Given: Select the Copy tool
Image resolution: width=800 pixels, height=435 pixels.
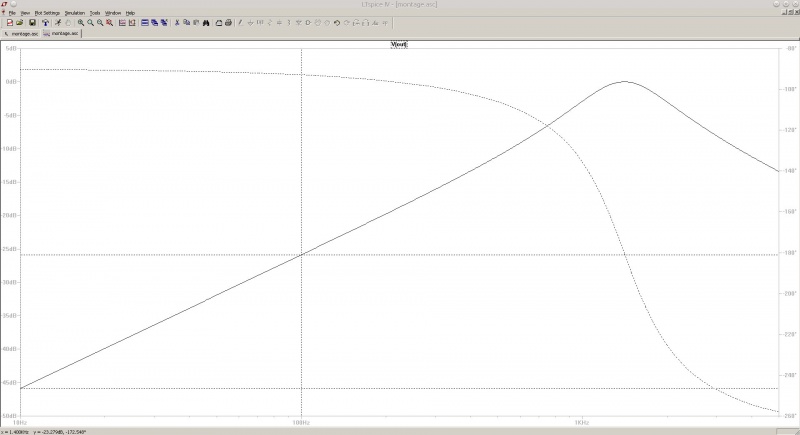Looking at the screenshot, I should point(187,23).
